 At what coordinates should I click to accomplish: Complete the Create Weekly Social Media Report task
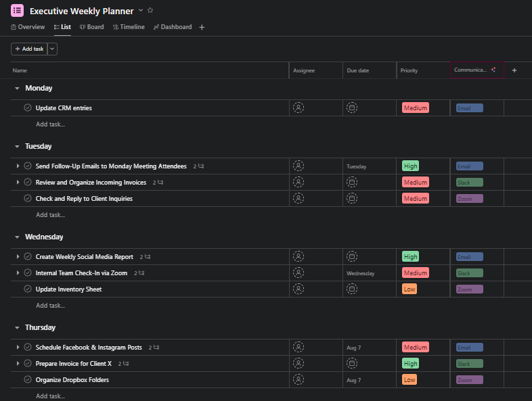pos(28,257)
